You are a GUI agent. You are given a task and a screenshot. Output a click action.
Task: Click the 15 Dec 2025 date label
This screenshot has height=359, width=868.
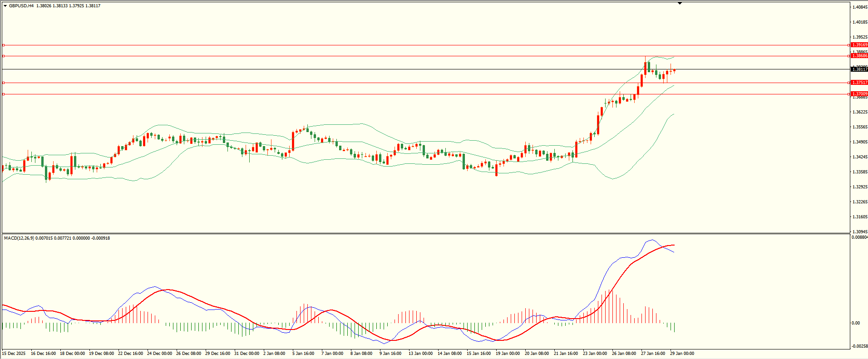[14, 354]
